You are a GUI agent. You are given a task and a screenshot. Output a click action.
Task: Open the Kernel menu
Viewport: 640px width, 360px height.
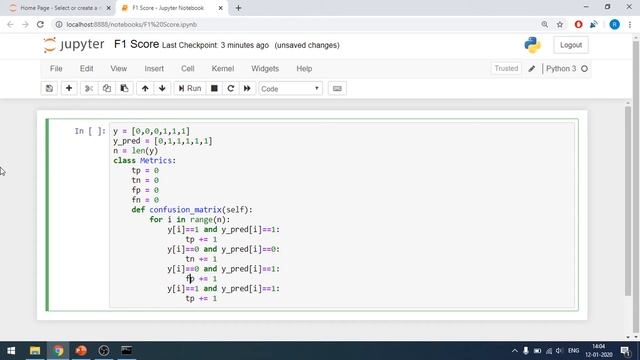click(222, 69)
